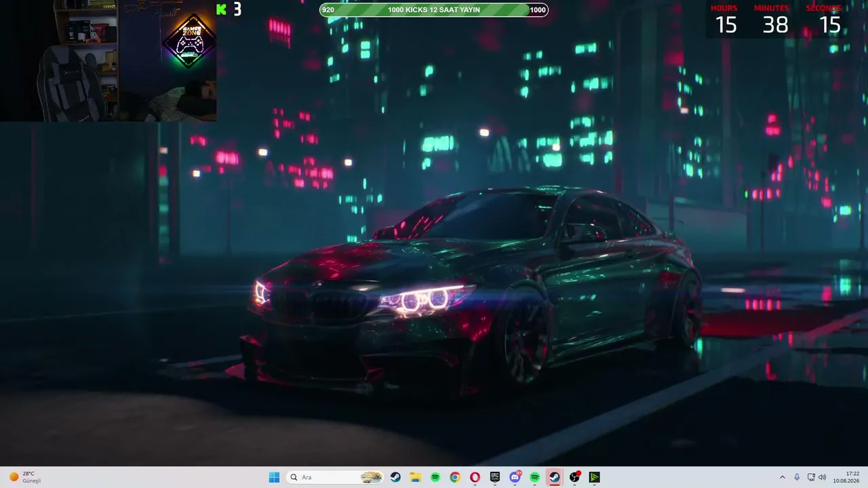Click the green Kick logo at top left
This screenshot has width=868, height=488.
pos(221,9)
